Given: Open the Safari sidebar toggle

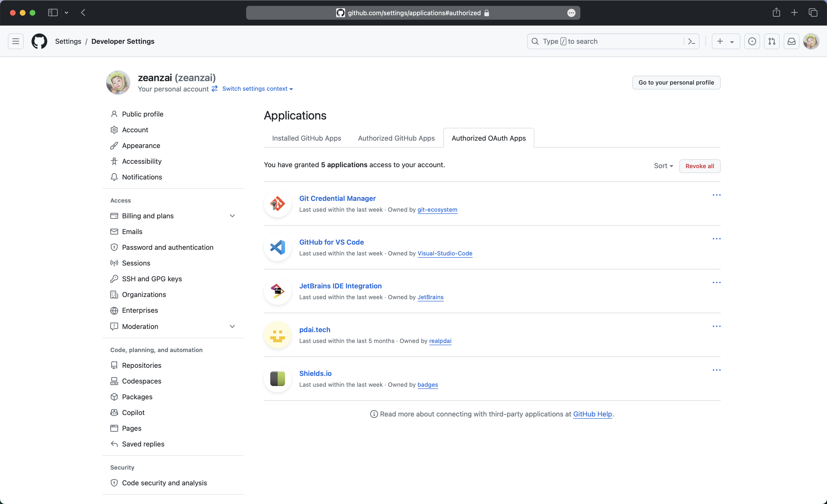Looking at the screenshot, I should pos(53,13).
